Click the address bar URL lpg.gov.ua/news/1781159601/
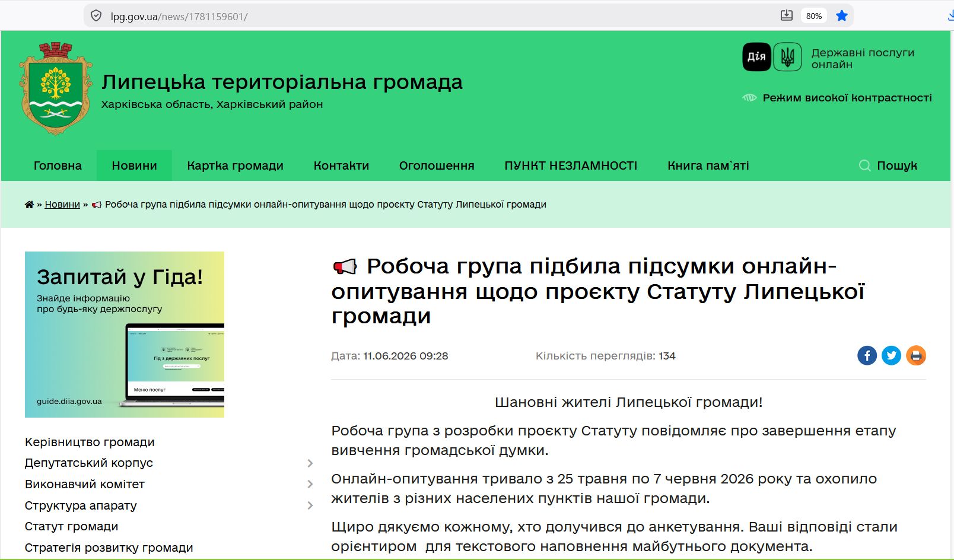Screen dimensions: 954x560 179,17
